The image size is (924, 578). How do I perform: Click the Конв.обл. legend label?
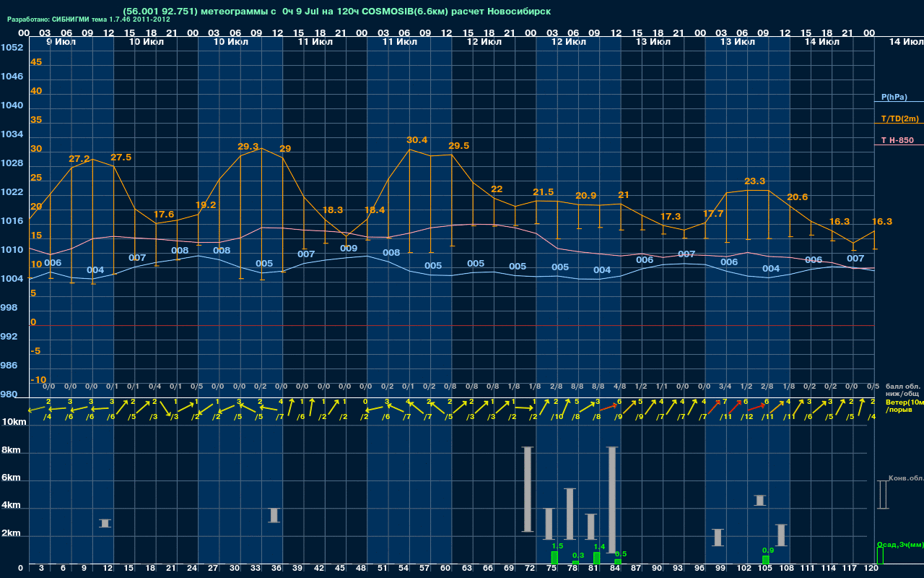coord(906,478)
